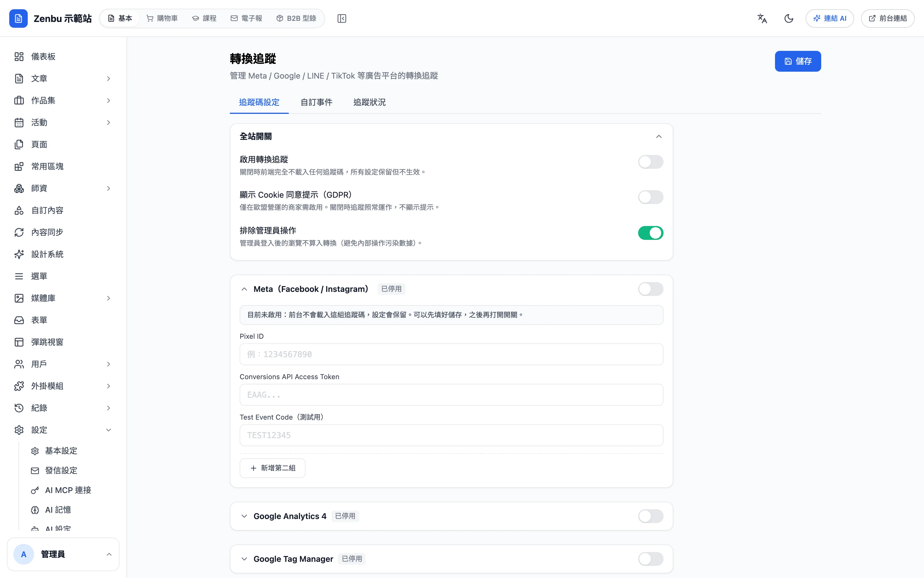The image size is (924, 578).
Task: Collapse the Meta section chevron
Action: tap(244, 289)
